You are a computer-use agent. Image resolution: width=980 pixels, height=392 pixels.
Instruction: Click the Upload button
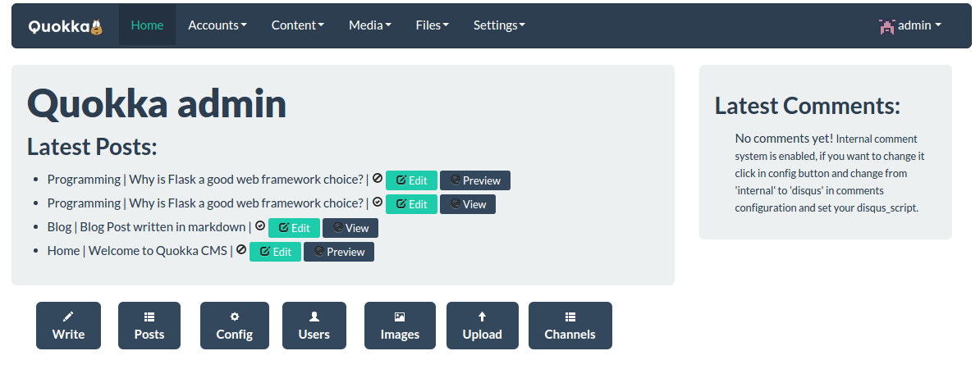tap(482, 326)
